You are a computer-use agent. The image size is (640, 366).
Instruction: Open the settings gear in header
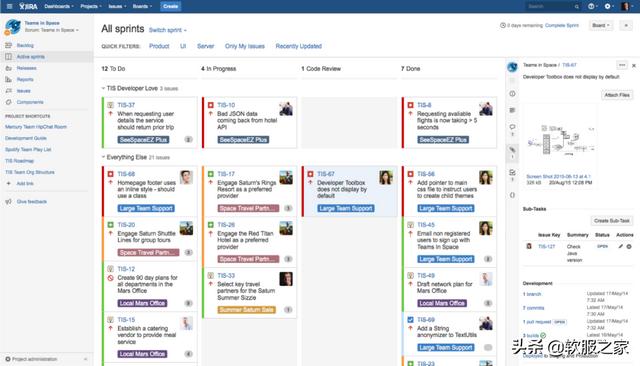[x=608, y=6]
